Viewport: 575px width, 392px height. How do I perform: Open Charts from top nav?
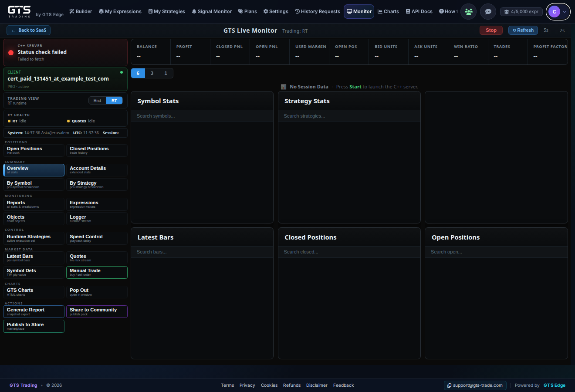click(x=388, y=12)
